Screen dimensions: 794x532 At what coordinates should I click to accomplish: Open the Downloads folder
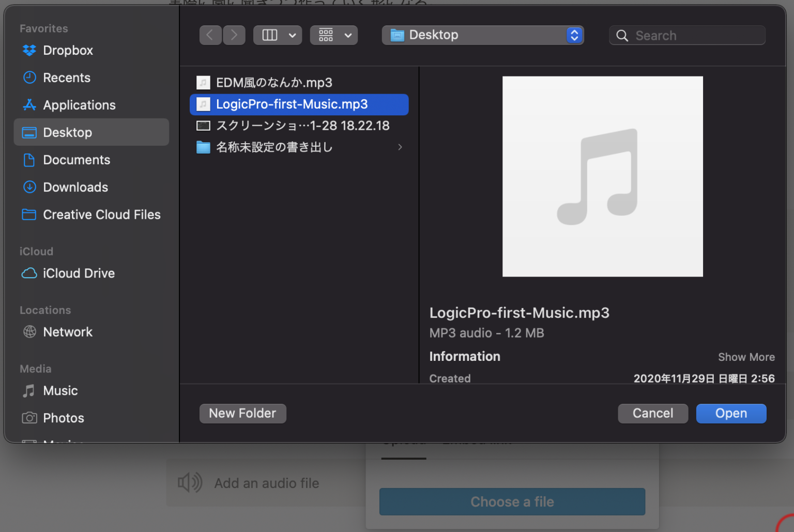(75, 187)
